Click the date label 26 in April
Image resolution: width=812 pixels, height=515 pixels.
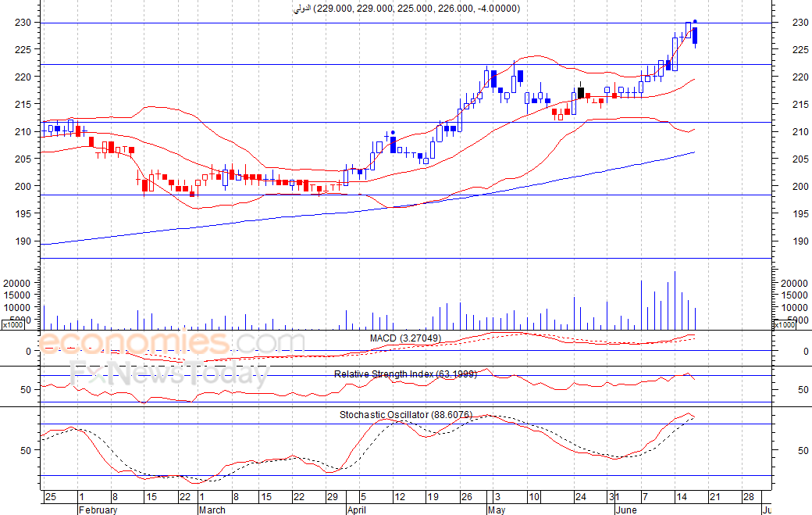[467, 497]
